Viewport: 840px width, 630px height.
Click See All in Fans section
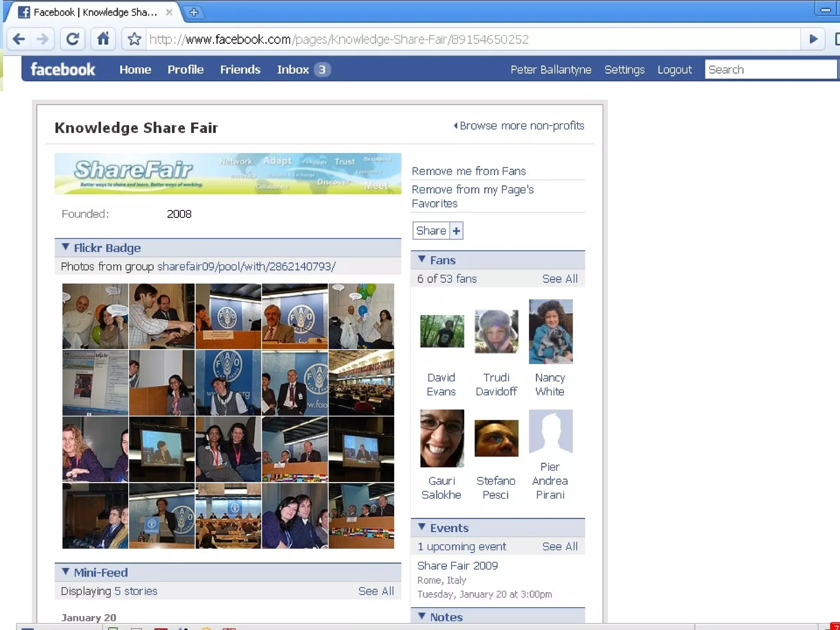pyautogui.click(x=559, y=279)
